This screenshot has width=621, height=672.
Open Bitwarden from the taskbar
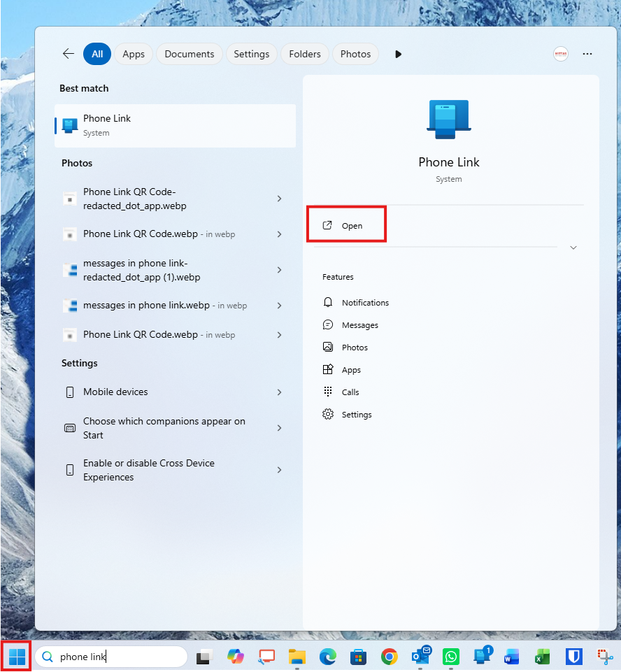[x=573, y=657]
